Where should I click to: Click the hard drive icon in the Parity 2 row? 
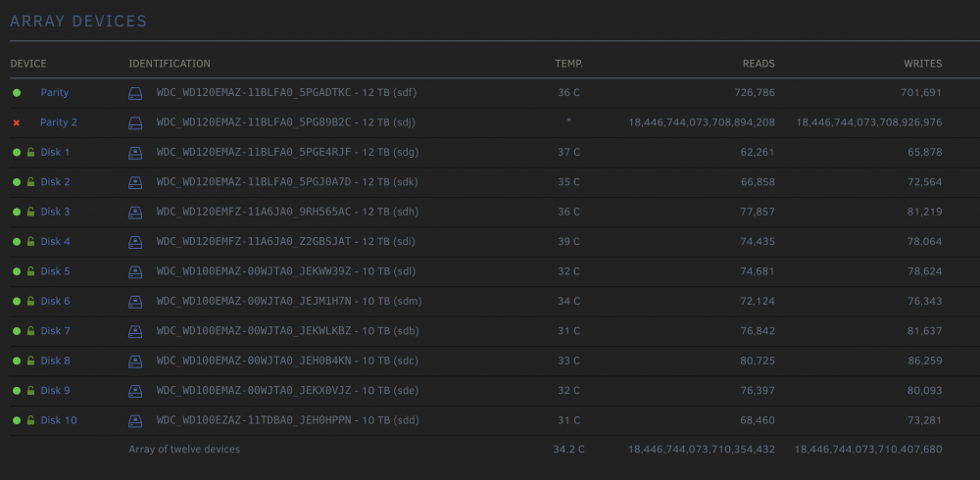pyautogui.click(x=135, y=123)
